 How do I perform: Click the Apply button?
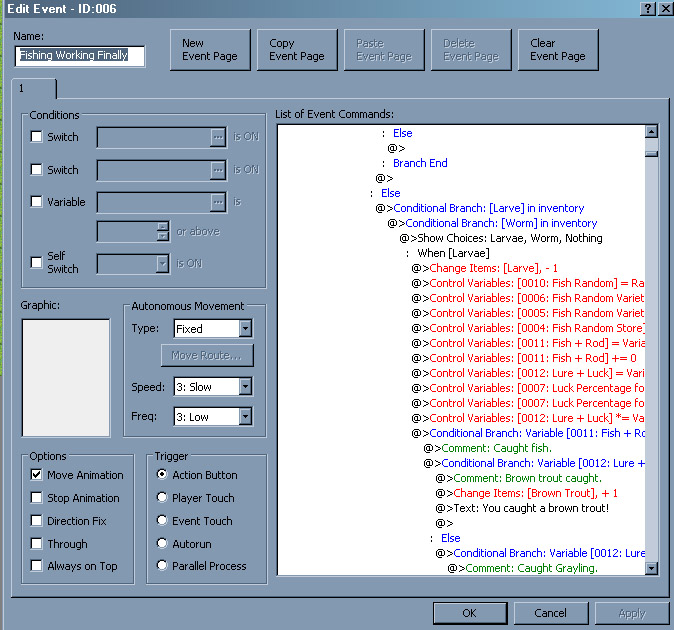(632, 613)
